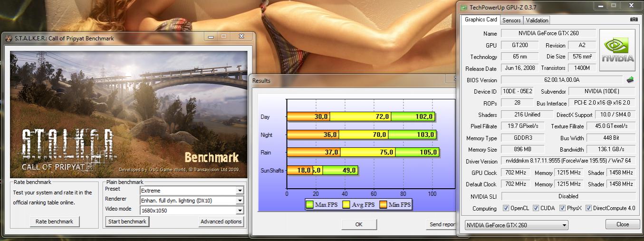Click the Subvendor field NVIDIA (10DE)
Viewport: 644px width, 241px height.
point(602,91)
